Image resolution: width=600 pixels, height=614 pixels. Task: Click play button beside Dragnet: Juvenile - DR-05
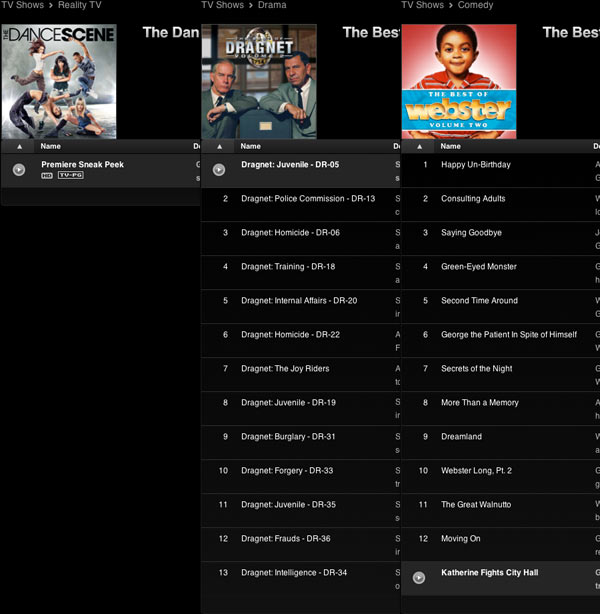pos(219,170)
